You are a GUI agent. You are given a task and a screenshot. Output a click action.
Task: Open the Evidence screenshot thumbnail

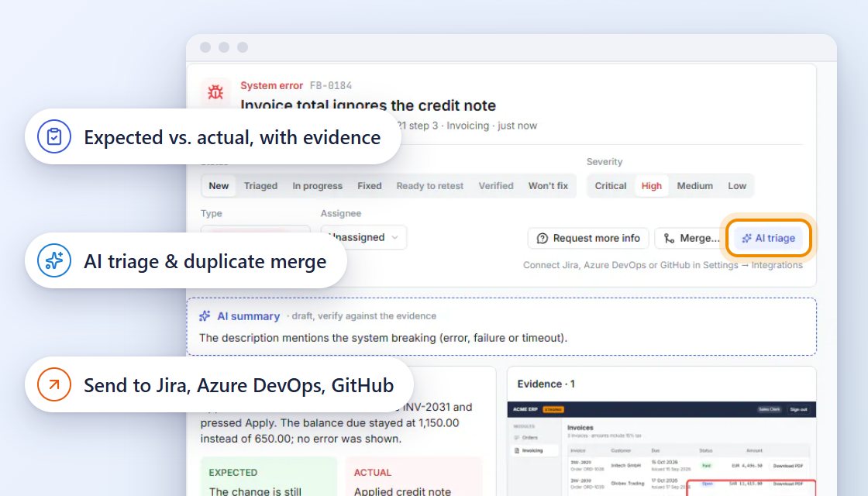(x=662, y=449)
